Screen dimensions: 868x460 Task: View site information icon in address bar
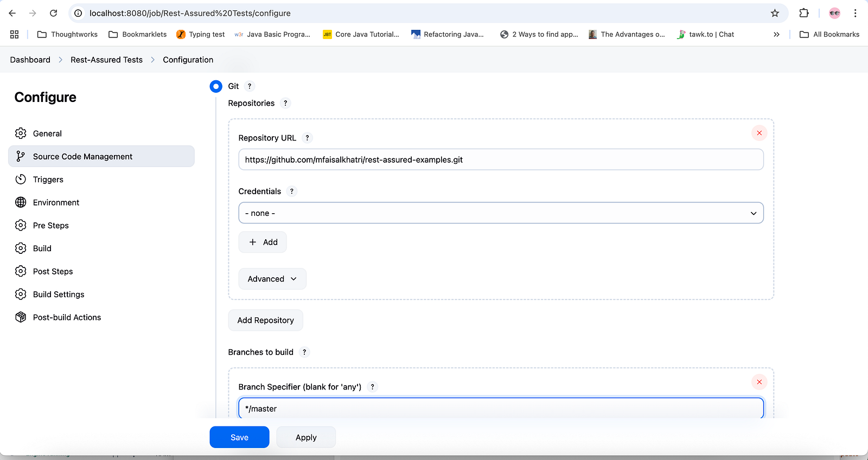click(x=78, y=13)
